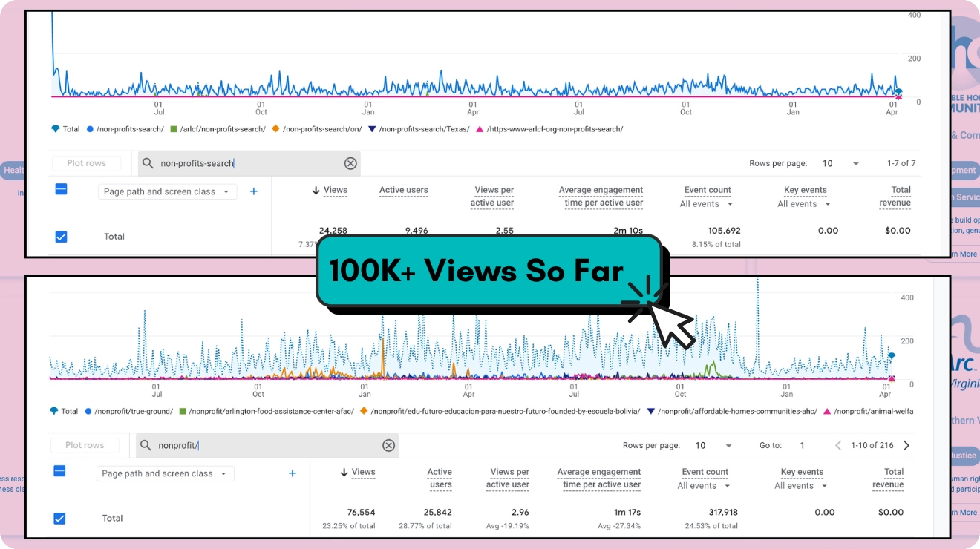Click the navy /non-profits-search/Texas/ legend marker
Image resolution: width=980 pixels, height=549 pixels.
(x=372, y=129)
